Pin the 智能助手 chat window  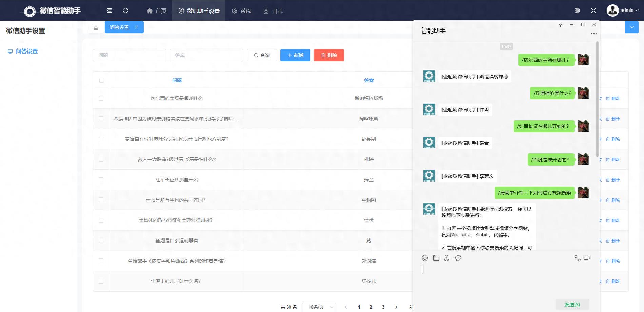tap(561, 25)
